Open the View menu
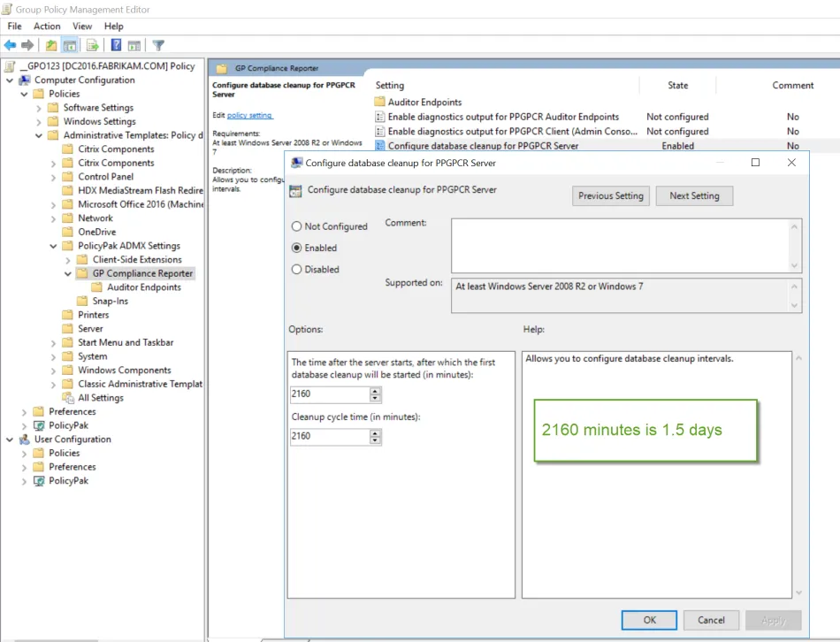 (82, 26)
